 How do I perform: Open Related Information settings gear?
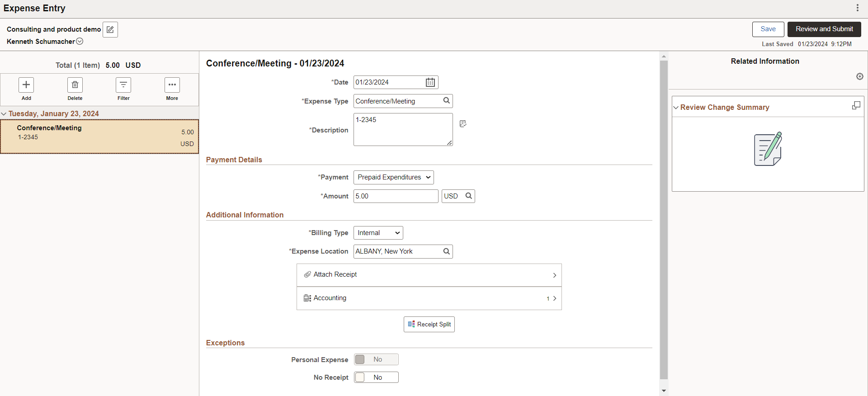tap(860, 76)
